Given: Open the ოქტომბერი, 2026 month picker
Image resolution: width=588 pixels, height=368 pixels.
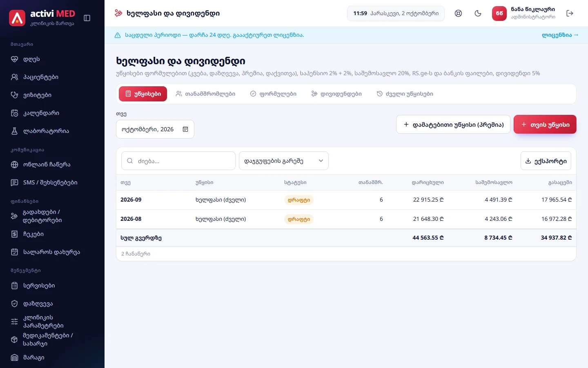Looking at the screenshot, I should 155,129.
